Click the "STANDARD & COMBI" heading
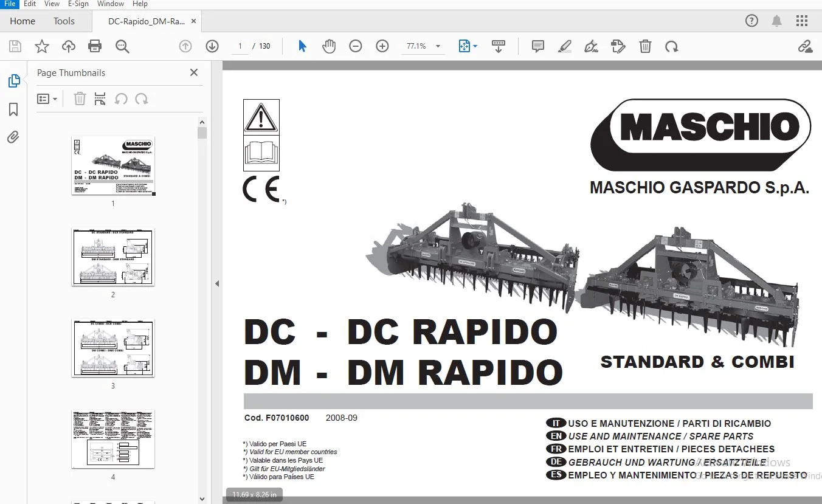This screenshot has height=504, width=822. tap(697, 362)
